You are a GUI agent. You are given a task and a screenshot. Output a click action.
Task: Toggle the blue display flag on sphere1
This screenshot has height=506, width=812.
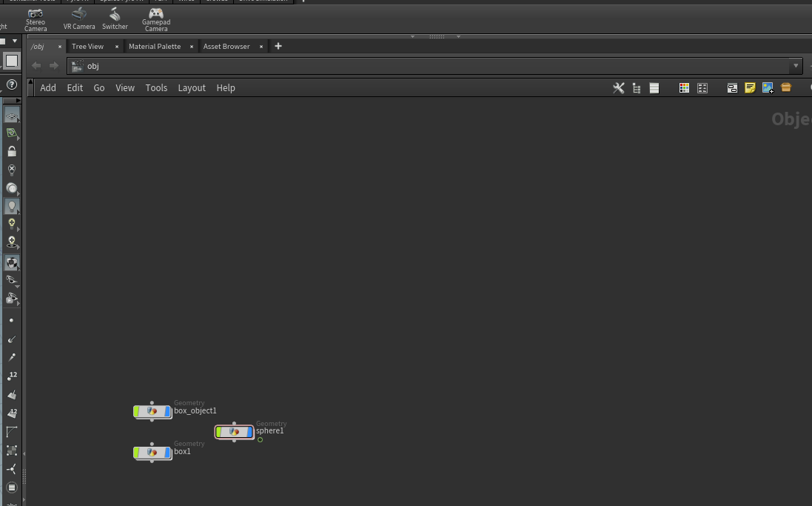click(x=249, y=431)
